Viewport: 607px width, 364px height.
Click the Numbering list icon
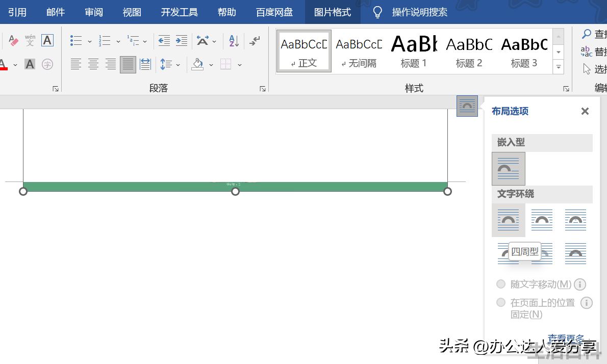point(105,40)
